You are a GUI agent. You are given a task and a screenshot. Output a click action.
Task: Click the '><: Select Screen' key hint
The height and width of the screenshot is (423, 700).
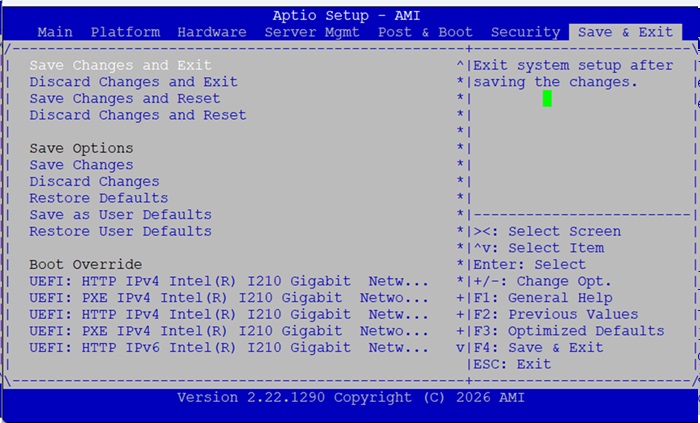pos(547,232)
